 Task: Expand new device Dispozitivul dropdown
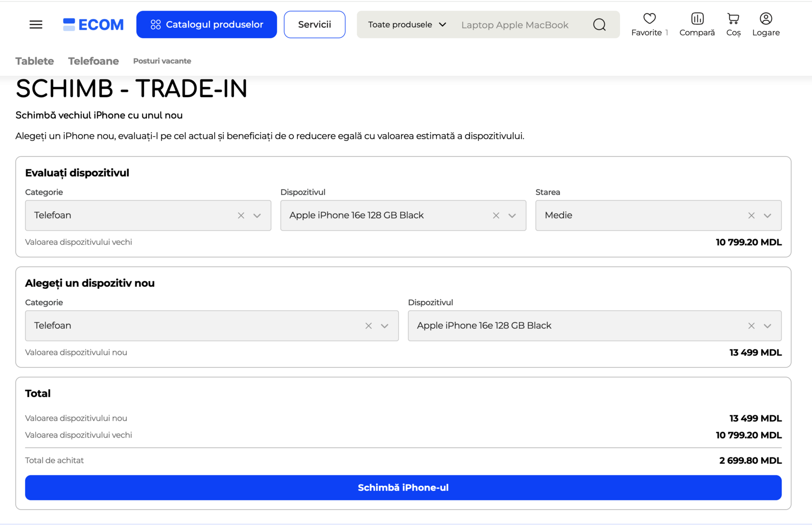pos(768,326)
